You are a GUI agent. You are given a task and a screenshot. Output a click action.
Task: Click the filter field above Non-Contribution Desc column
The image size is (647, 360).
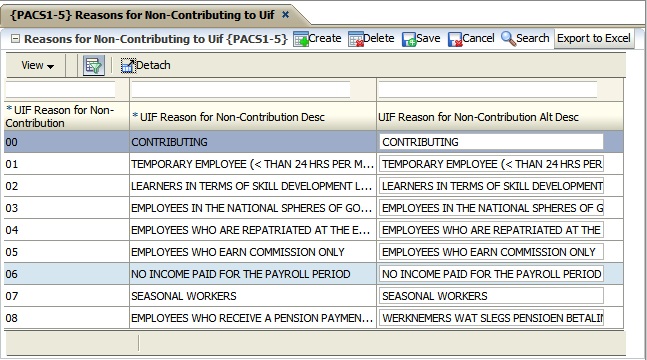click(241, 90)
